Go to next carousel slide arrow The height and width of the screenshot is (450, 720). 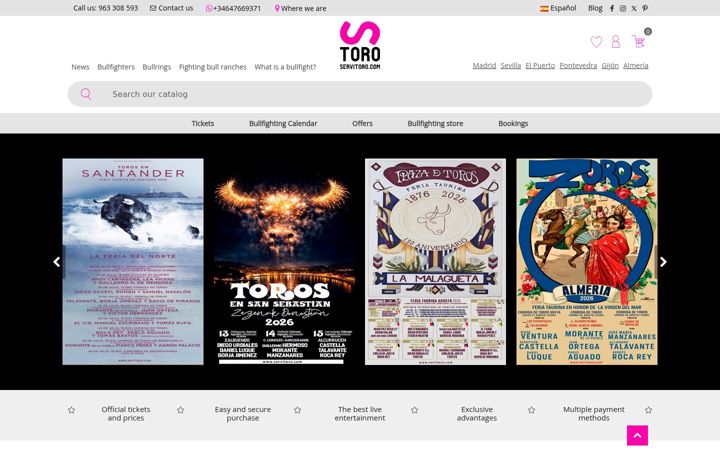point(663,262)
